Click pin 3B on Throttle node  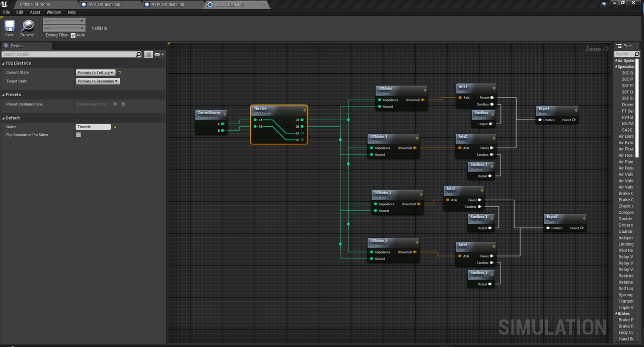(302, 140)
